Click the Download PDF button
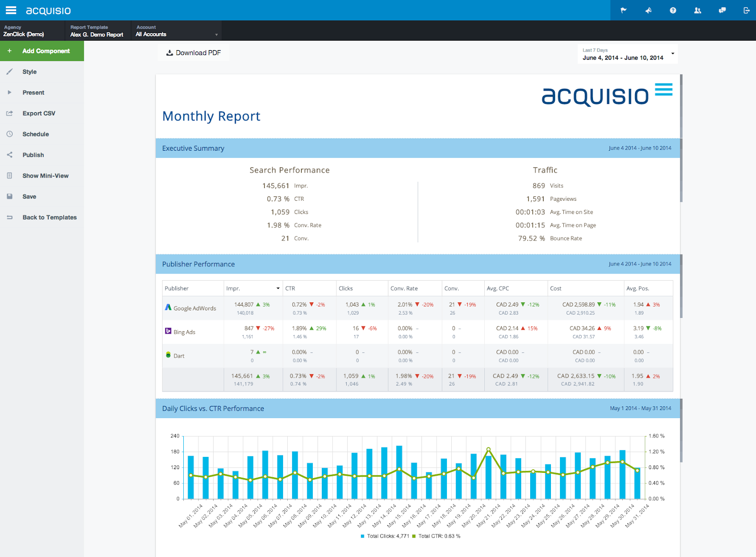Screen dimensions: 756x557 coord(194,53)
